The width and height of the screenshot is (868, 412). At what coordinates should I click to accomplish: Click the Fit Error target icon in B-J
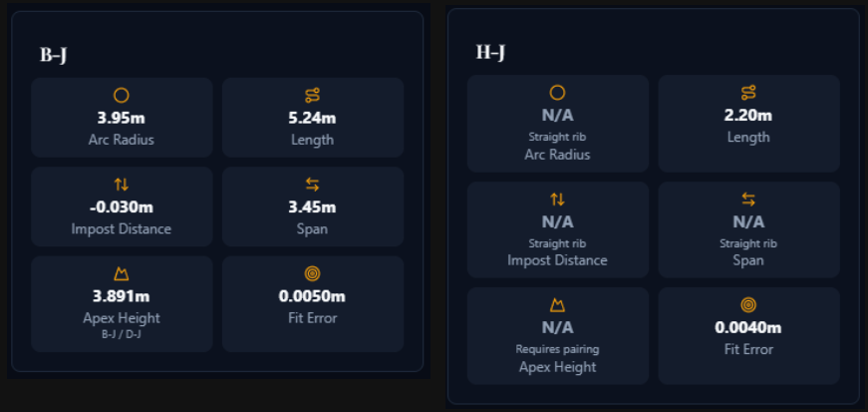coord(312,273)
